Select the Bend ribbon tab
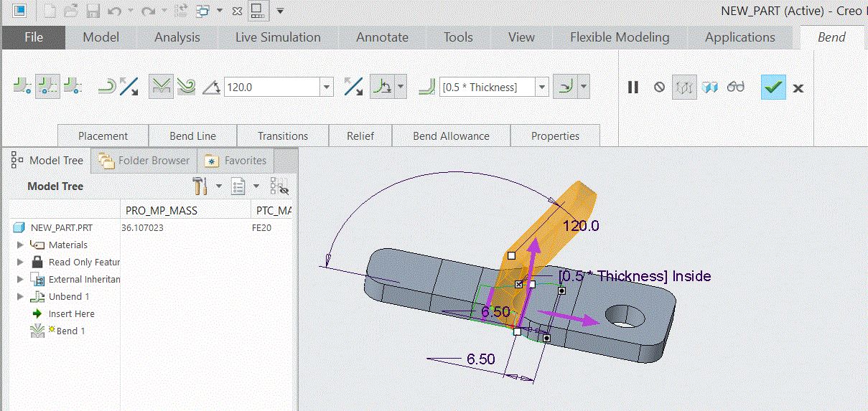Image resolution: width=868 pixels, height=411 pixels. [831, 37]
